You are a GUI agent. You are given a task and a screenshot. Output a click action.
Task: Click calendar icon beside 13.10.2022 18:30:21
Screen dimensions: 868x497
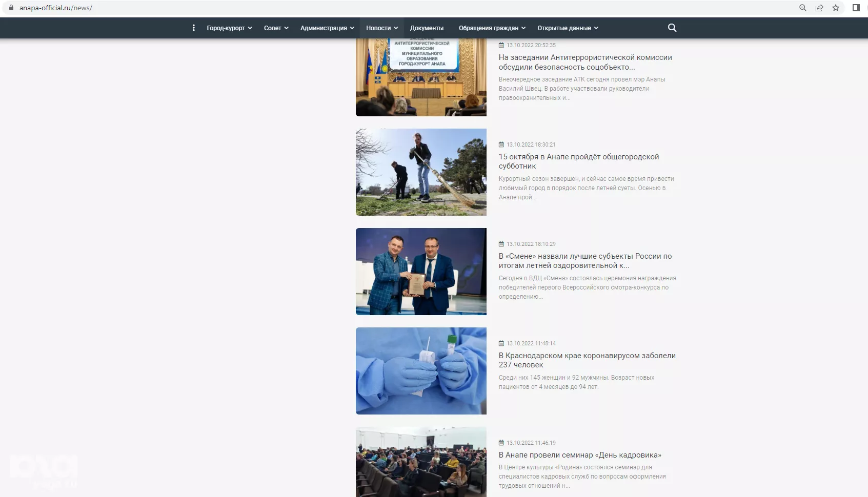[501, 144]
